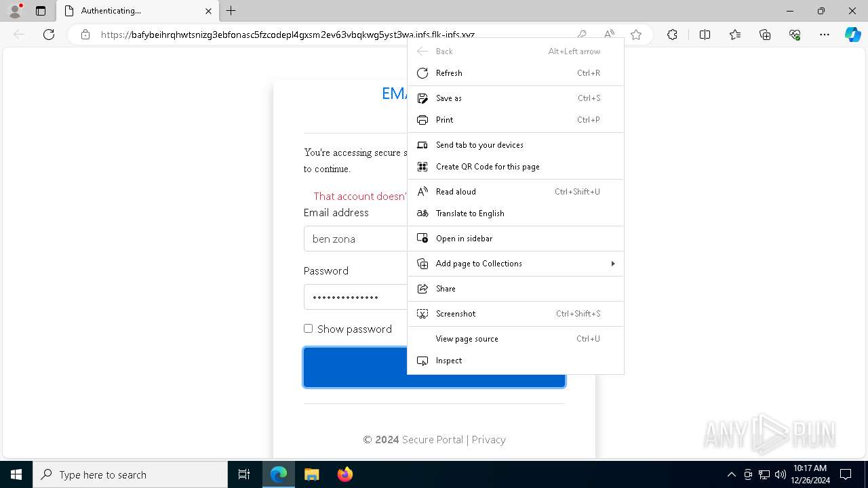Select Screenshot in context menu
This screenshot has height=488, width=868.
[515, 314]
